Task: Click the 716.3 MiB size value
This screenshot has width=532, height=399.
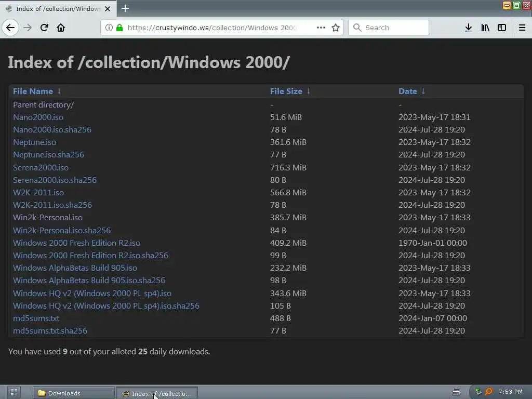Action: pos(288,168)
